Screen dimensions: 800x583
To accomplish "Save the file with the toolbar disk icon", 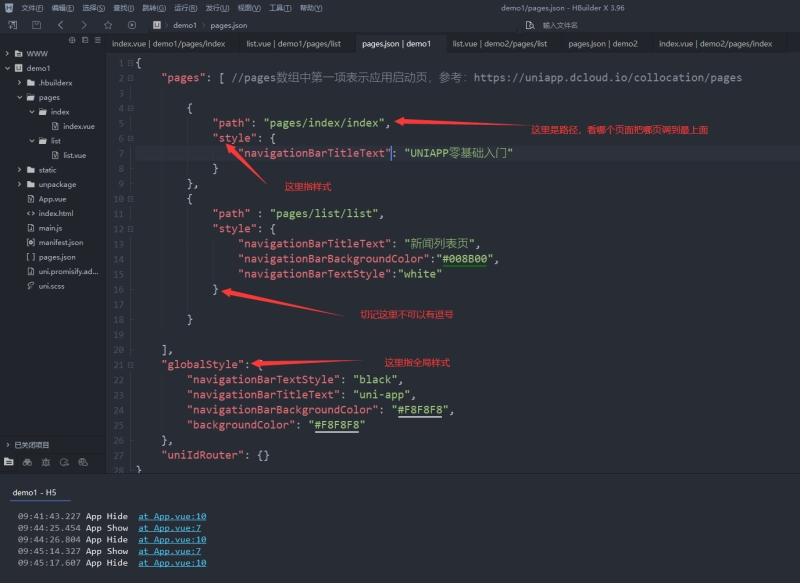I will click(x=36, y=25).
